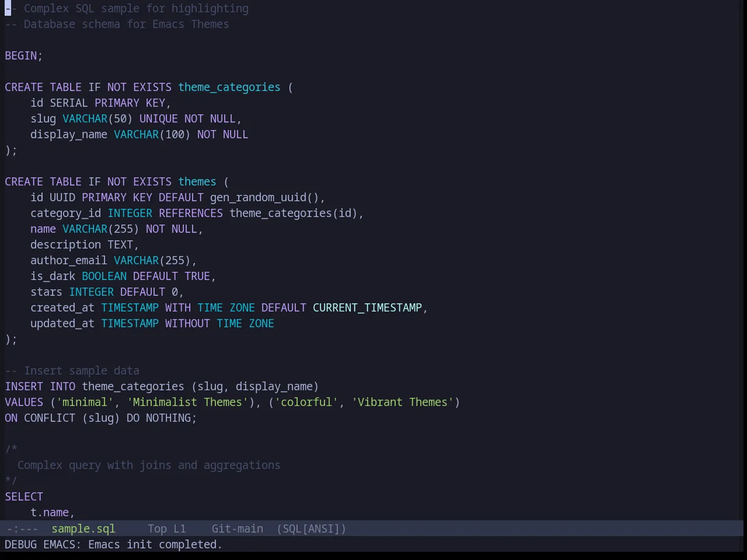Click the VARCHAR(50) type on slug line
Image resolution: width=747 pixels, height=560 pixels.
click(97, 118)
